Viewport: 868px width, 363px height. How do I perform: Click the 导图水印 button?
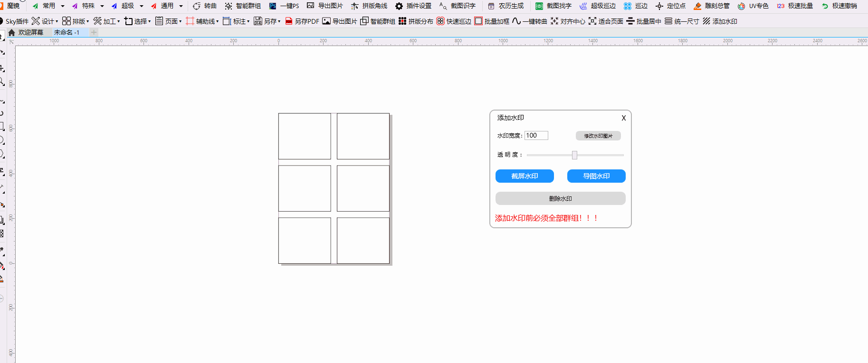(x=596, y=176)
